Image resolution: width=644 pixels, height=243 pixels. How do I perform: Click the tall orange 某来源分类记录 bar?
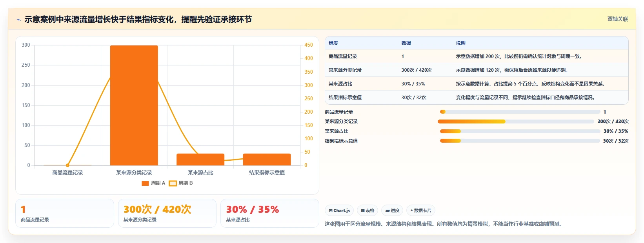(134, 105)
